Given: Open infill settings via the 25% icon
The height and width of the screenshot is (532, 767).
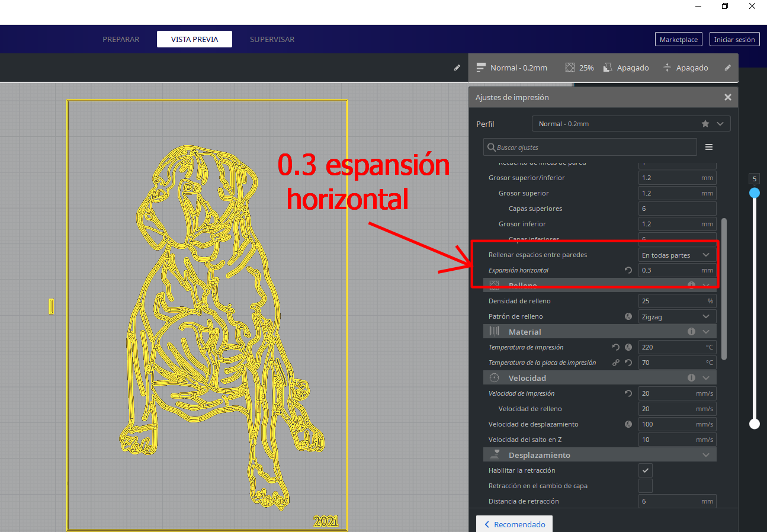Looking at the screenshot, I should tap(570, 68).
